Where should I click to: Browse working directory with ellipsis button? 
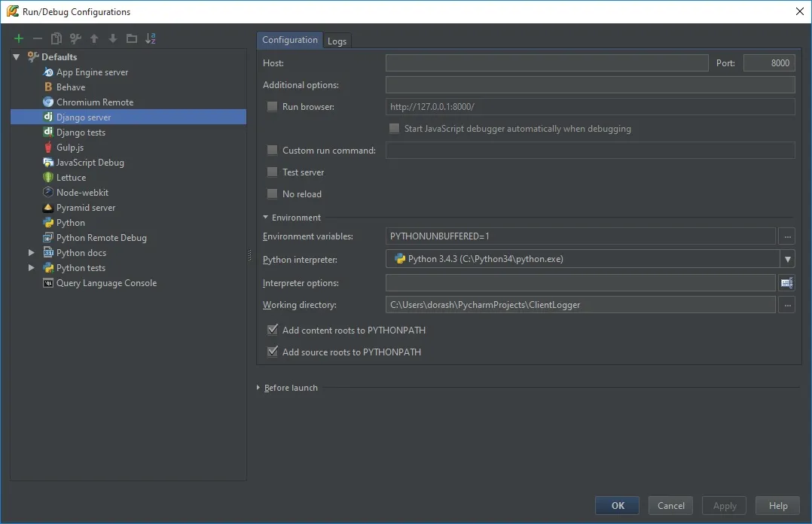click(786, 305)
